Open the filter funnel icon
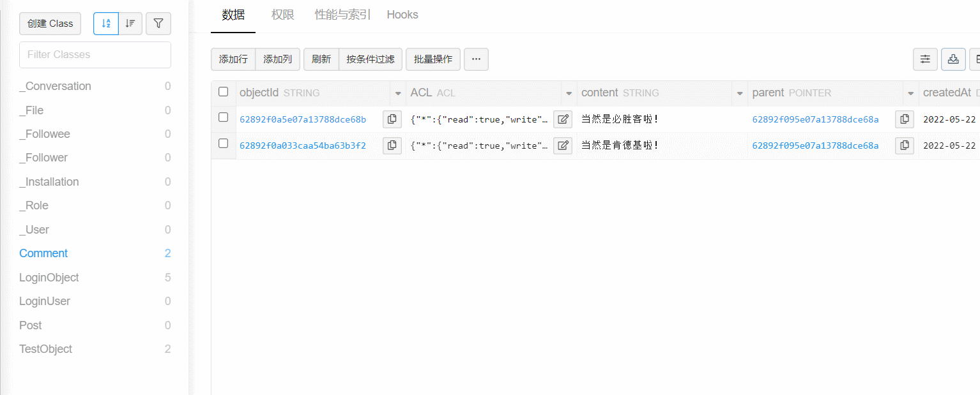Screen dimensions: 980x395 pos(158,24)
